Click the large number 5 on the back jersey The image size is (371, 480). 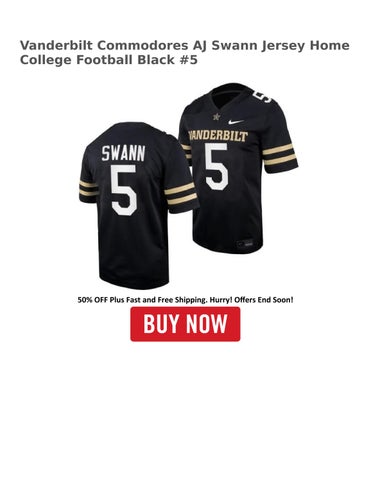pos(124,190)
